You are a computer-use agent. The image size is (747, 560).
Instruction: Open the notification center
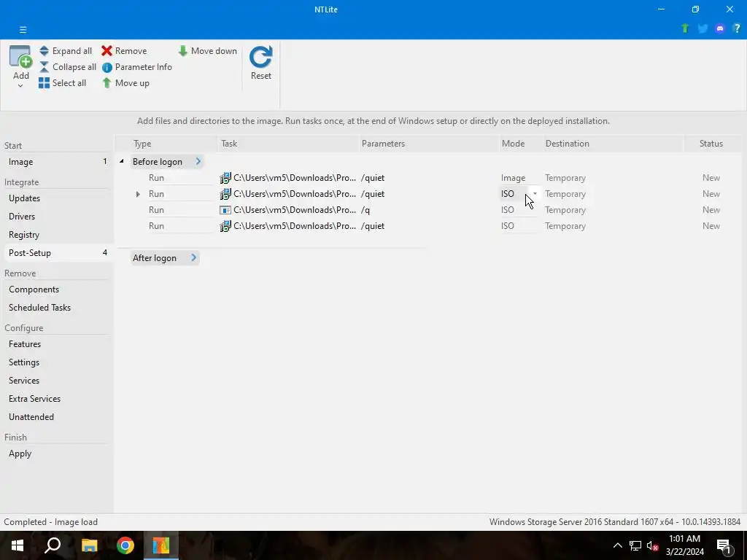tap(724, 545)
